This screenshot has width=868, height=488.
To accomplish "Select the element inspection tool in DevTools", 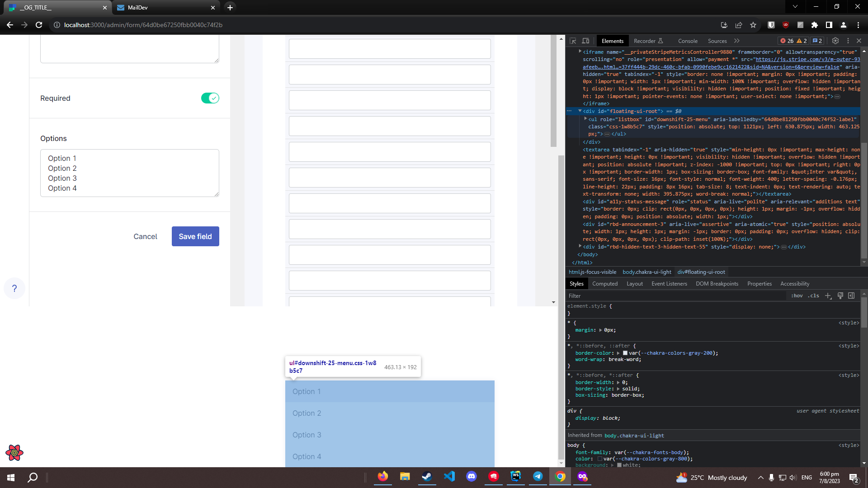I will tap(573, 41).
